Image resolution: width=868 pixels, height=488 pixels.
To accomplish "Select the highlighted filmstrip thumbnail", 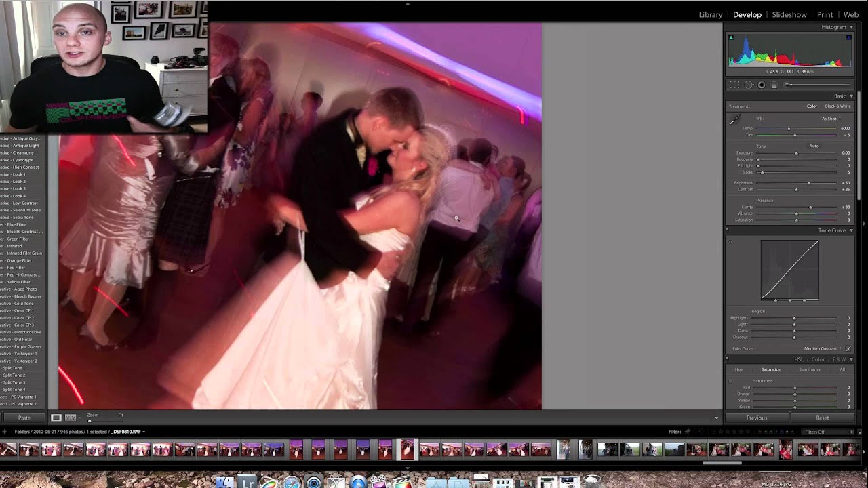I will (x=407, y=449).
